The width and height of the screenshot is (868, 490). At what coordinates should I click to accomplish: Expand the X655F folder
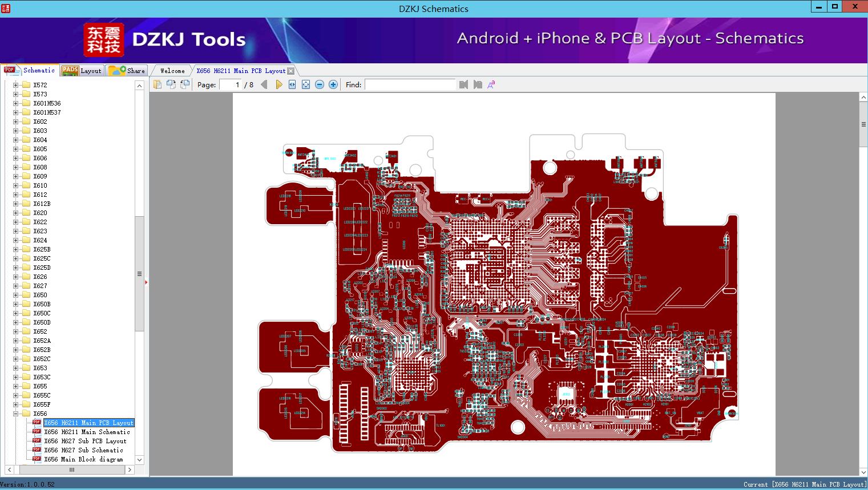tap(16, 404)
